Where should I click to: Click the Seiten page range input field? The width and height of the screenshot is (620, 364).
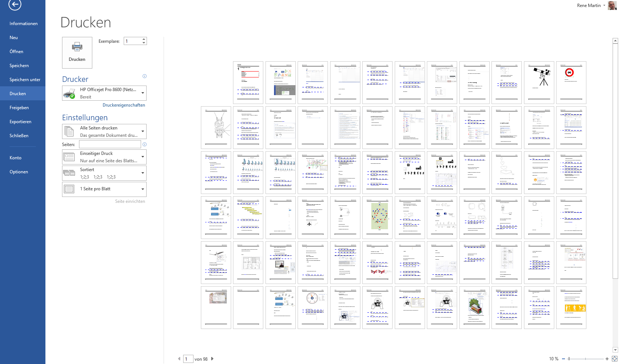click(110, 145)
